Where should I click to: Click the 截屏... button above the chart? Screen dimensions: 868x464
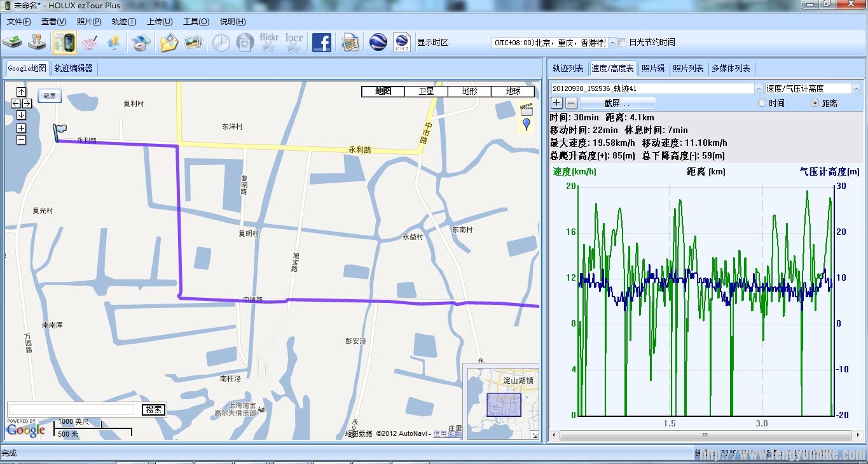point(617,103)
